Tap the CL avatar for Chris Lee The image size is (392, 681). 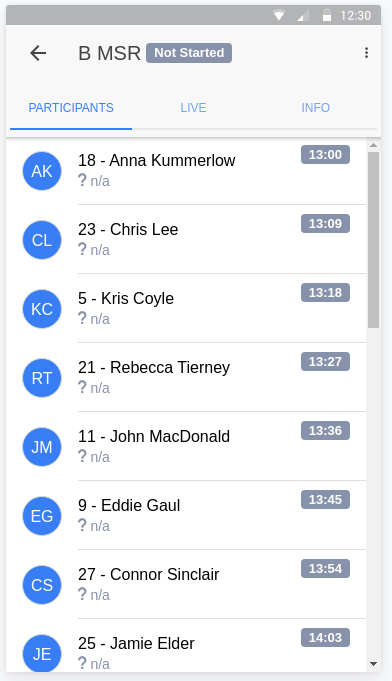(x=42, y=240)
